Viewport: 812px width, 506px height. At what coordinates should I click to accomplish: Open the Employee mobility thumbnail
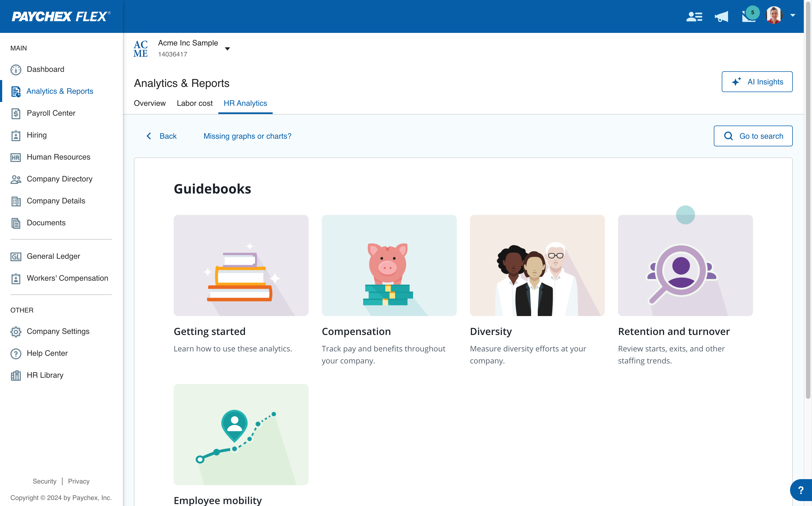[x=241, y=434]
